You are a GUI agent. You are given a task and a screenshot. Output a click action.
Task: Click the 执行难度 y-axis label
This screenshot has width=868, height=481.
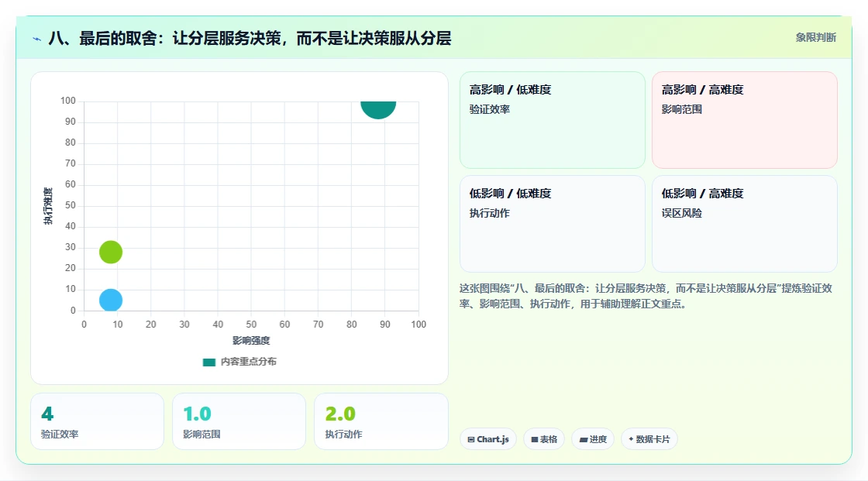(48, 206)
